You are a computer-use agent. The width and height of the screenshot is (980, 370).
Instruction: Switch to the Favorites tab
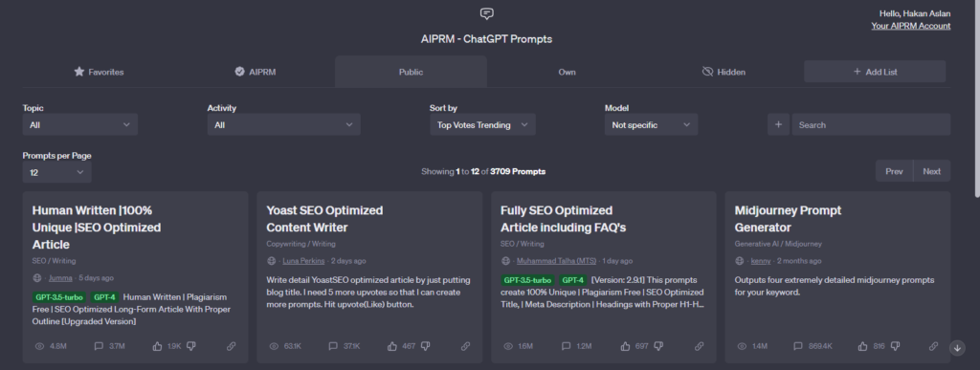pos(99,72)
